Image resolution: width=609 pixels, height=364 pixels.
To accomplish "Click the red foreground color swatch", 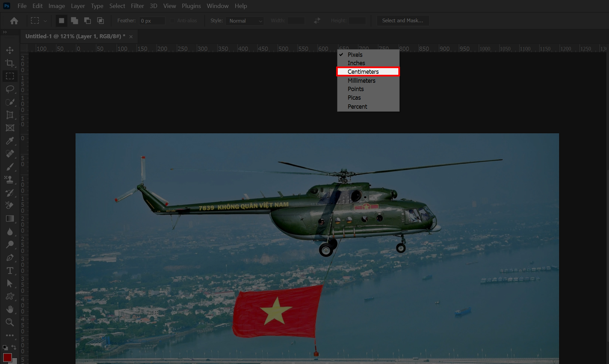I will pos(7,357).
